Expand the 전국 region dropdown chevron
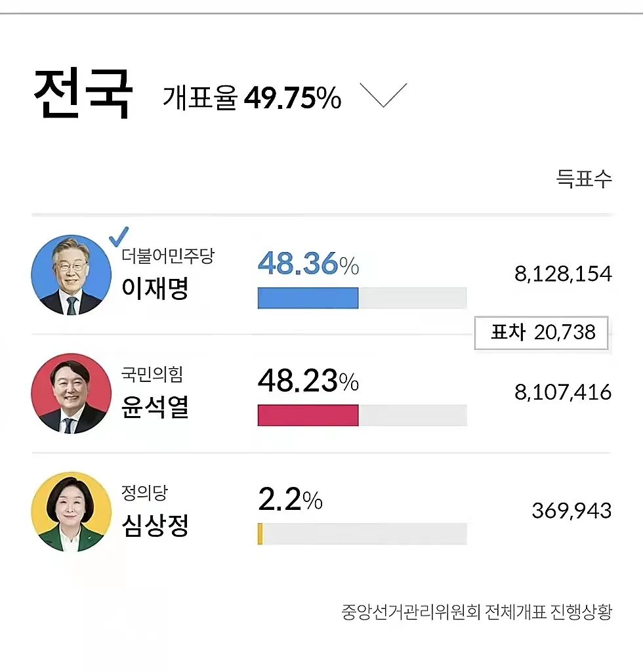643x672 pixels. coord(384,95)
